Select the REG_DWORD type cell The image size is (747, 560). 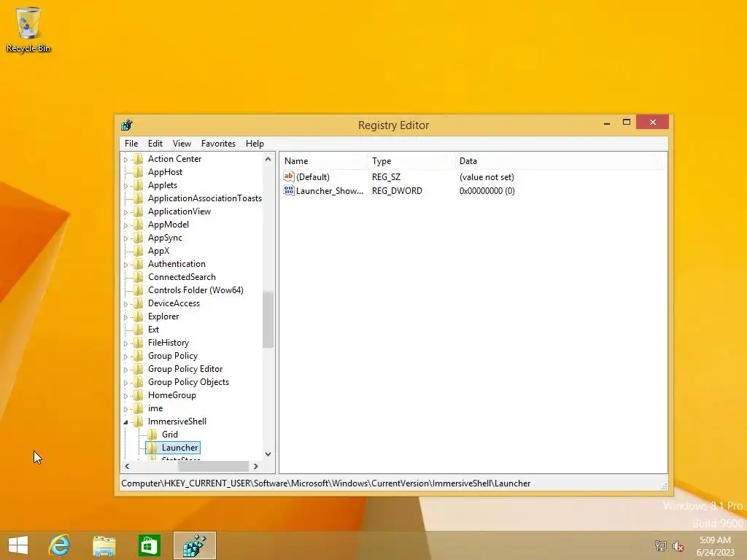point(397,190)
